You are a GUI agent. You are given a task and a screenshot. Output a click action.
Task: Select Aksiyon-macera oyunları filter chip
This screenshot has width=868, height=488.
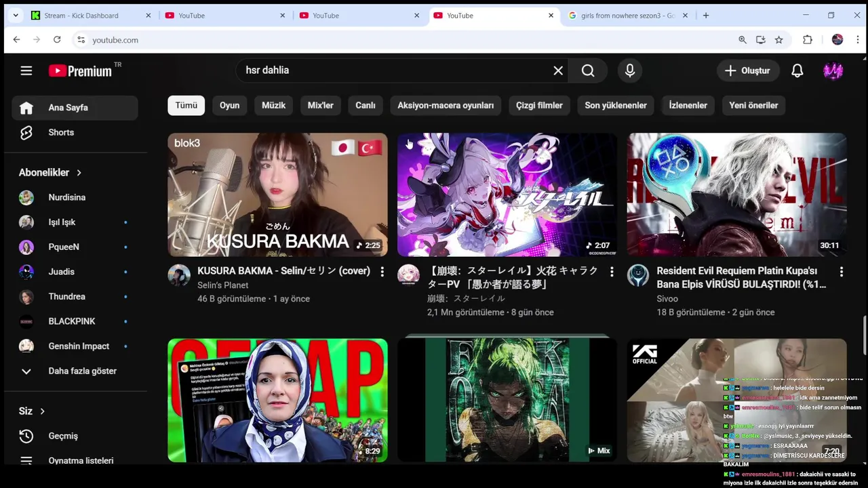(x=446, y=105)
